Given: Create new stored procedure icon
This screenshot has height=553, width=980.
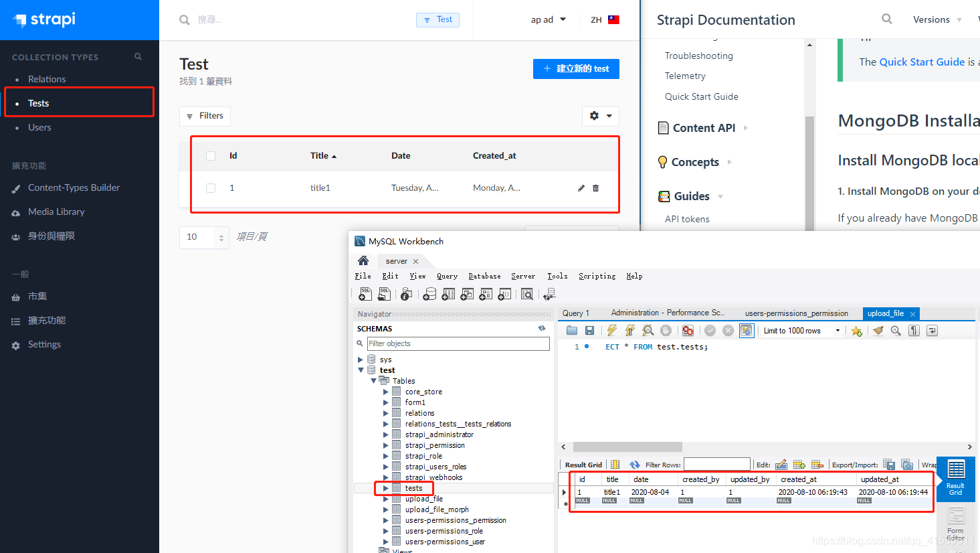Looking at the screenshot, I should point(486,294).
